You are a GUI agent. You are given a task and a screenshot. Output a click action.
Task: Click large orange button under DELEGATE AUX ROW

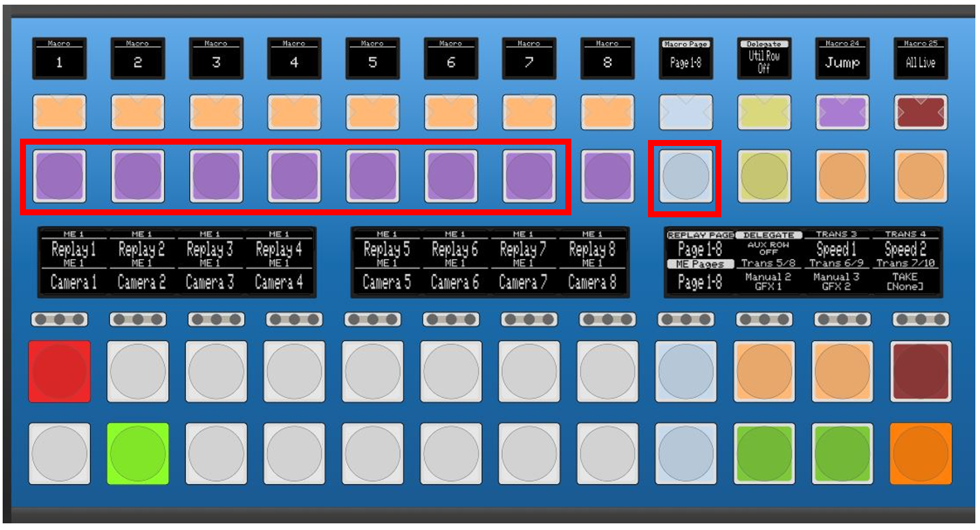click(764, 371)
